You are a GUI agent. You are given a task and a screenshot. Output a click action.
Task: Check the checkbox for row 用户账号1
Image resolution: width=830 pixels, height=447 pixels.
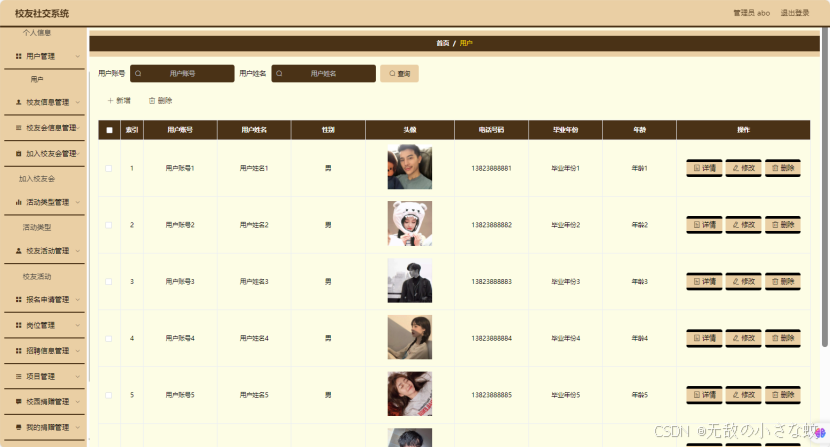click(x=109, y=168)
